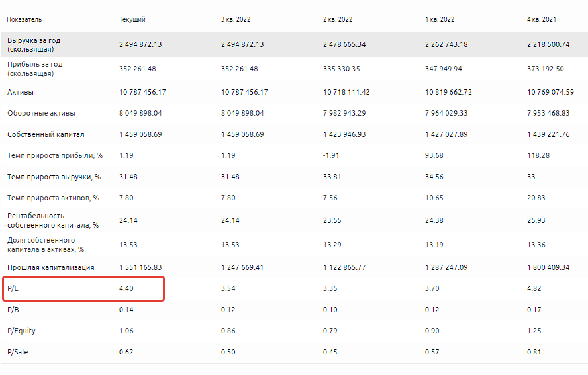Image resolution: width=588 pixels, height=375 pixels.
Task: Click the 'Собственный капитал' row label
Action: [46, 134]
